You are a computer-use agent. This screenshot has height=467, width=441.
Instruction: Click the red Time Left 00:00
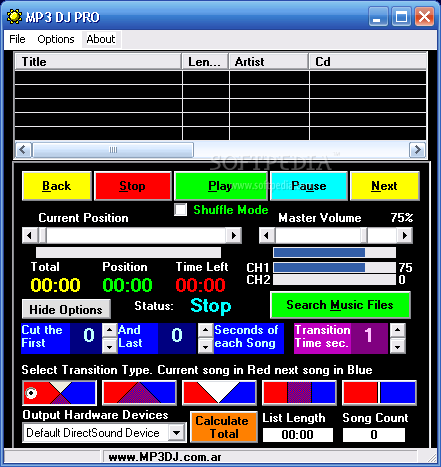pos(200,285)
